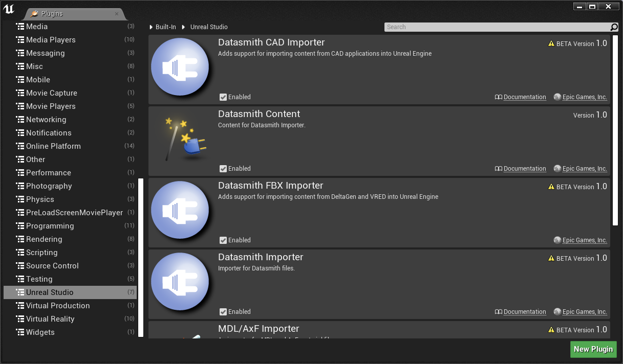Select the Other category
This screenshot has height=364, width=623.
click(x=70, y=160)
